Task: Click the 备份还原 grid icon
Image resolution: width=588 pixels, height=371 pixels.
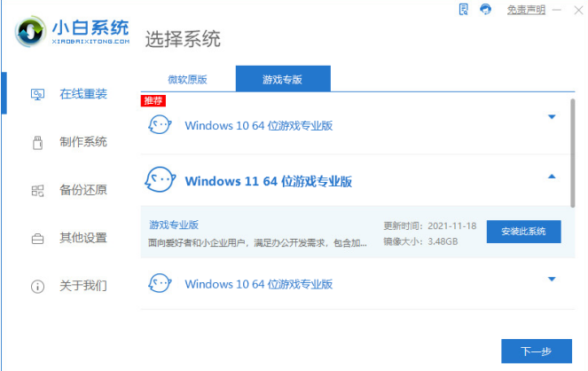Action: (37, 191)
